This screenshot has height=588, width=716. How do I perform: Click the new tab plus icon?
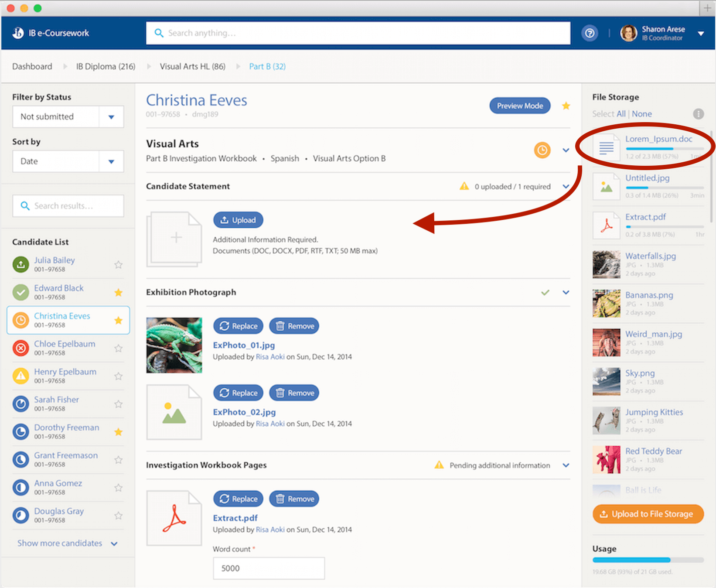(707, 8)
